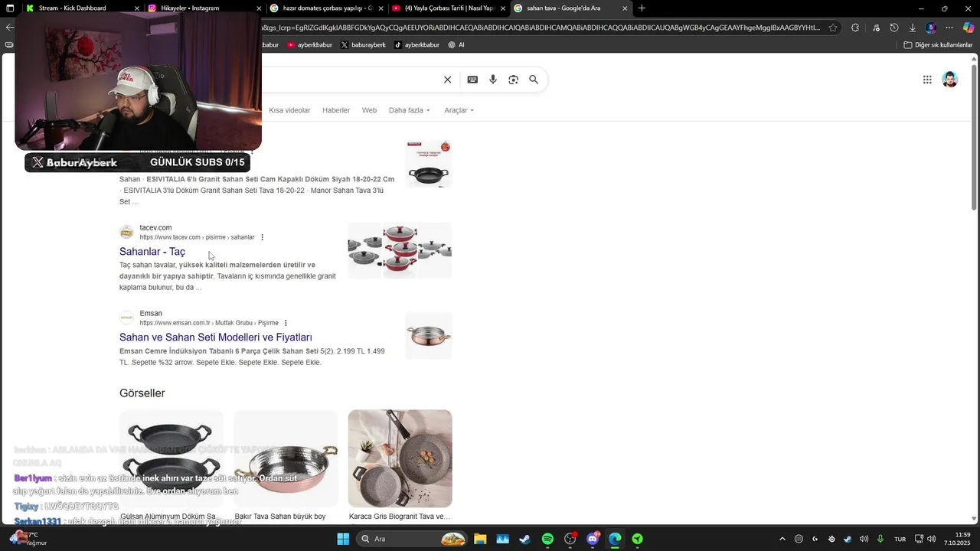This screenshot has width=980, height=551.
Task: Open the AI bookmark
Action: [x=456, y=44]
